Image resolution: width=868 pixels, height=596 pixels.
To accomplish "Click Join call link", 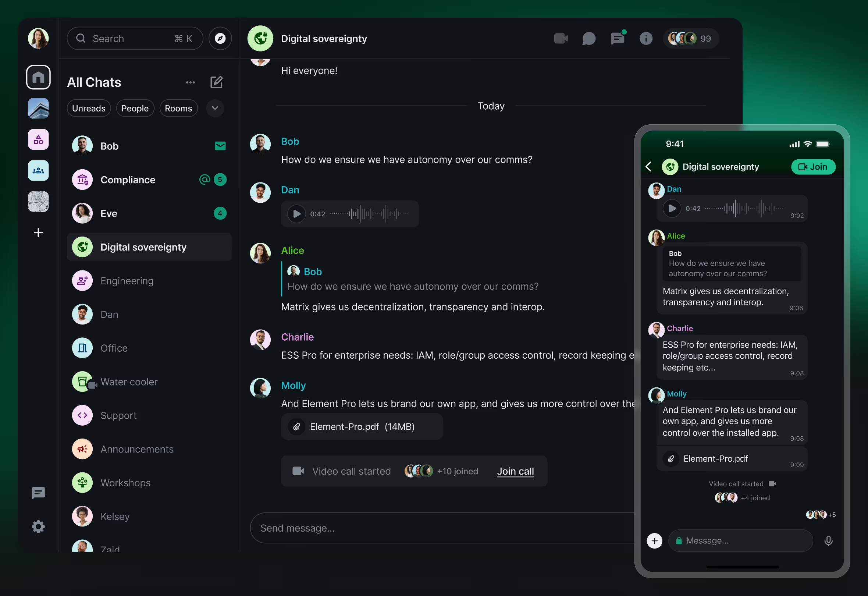I will click(x=515, y=471).
